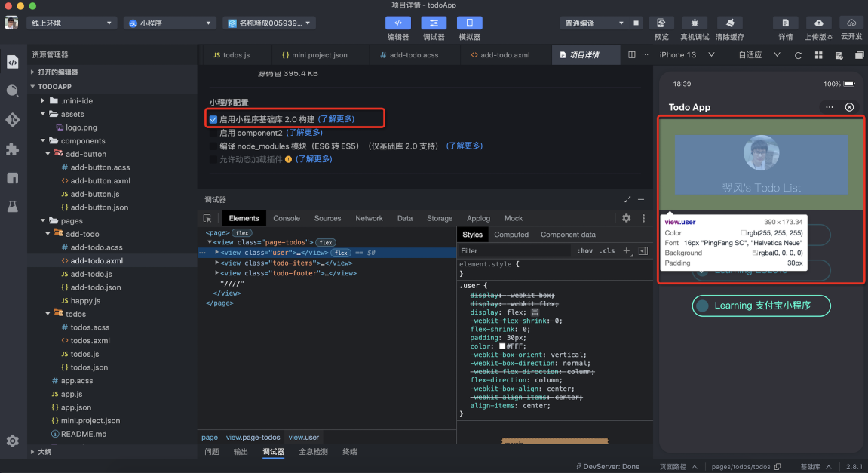This screenshot has width=868, height=473.
Task: Open the 小程序 app type dropdown
Action: point(170,23)
